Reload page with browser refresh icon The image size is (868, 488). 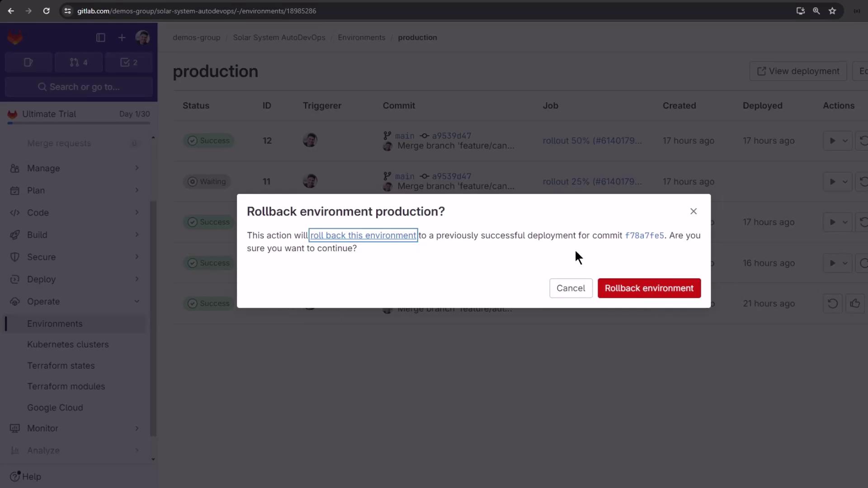(46, 11)
